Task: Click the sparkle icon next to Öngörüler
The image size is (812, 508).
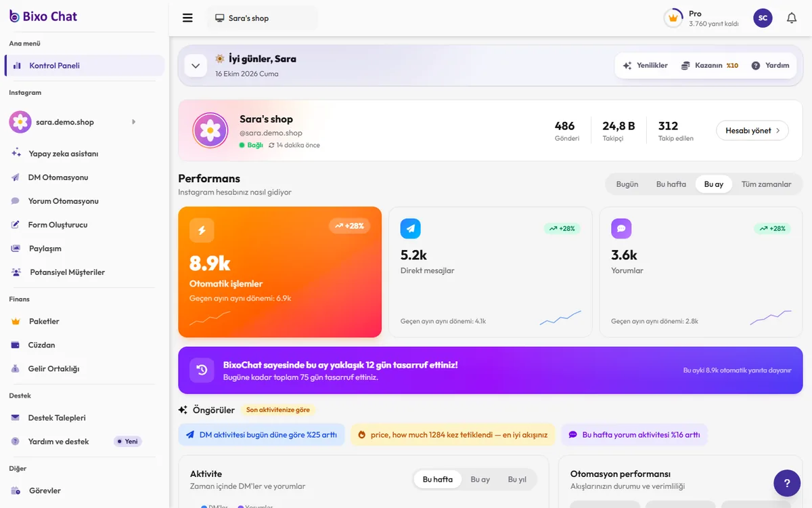Action: [x=183, y=410]
